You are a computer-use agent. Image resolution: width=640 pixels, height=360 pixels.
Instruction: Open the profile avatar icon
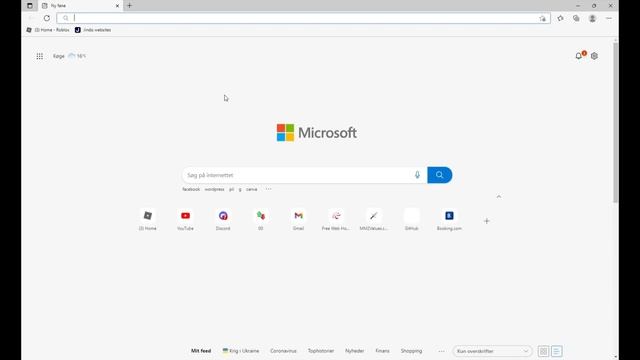tap(592, 18)
